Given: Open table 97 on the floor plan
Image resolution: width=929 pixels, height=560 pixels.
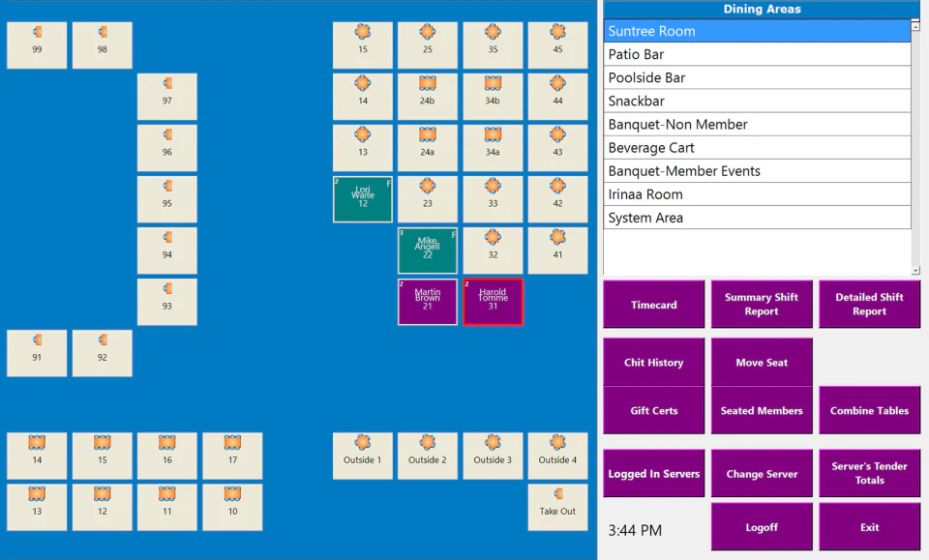Looking at the screenshot, I should 166,96.
